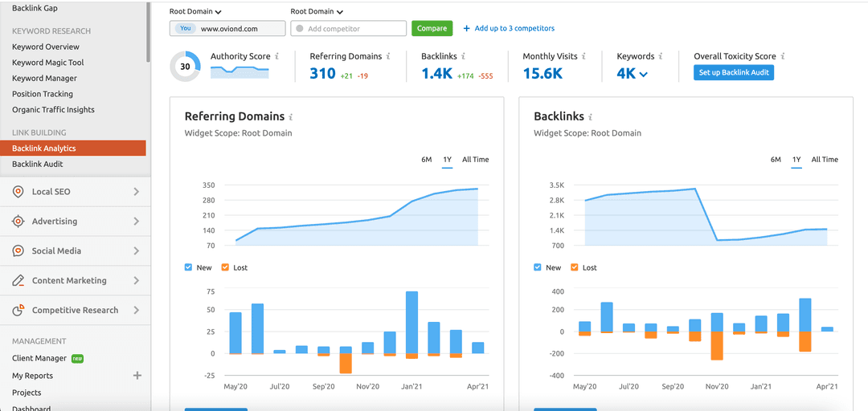
Task: Select 6M range in Referring Domains widget
Action: pyautogui.click(x=426, y=159)
